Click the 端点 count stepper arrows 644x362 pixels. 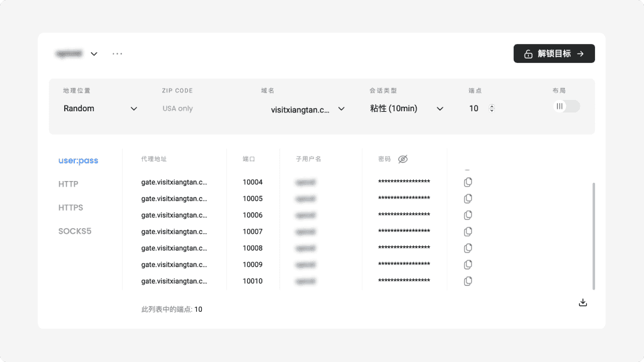click(492, 109)
